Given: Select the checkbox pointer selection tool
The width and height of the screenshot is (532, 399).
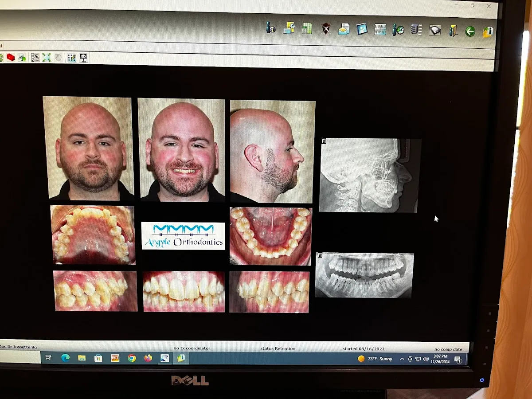Looking at the screenshot, I should click(x=35, y=58).
